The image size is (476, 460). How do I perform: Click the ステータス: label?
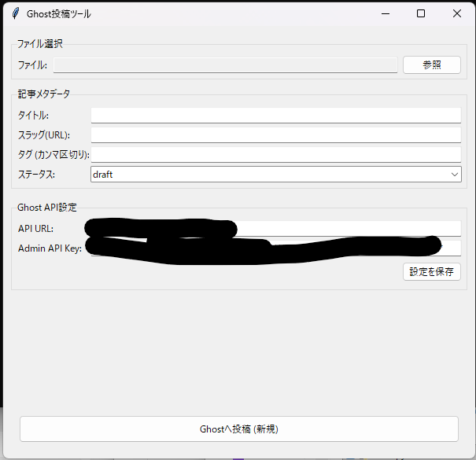(36, 175)
